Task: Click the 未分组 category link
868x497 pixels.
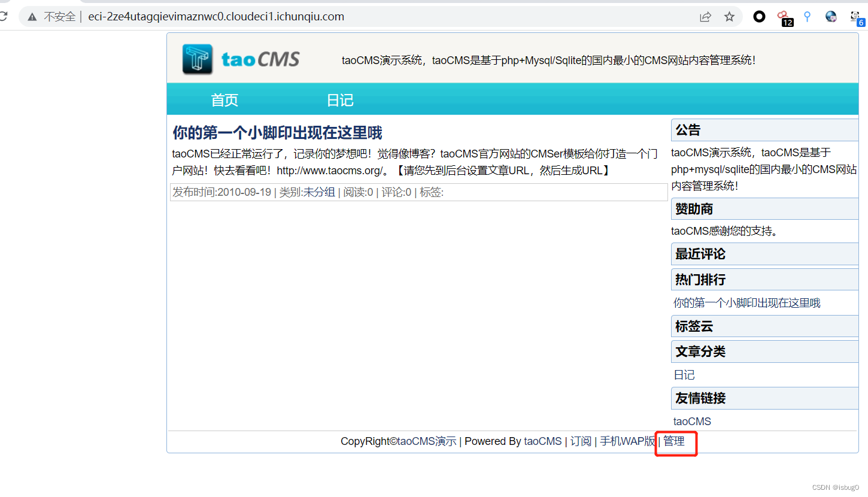Action: 319,192
